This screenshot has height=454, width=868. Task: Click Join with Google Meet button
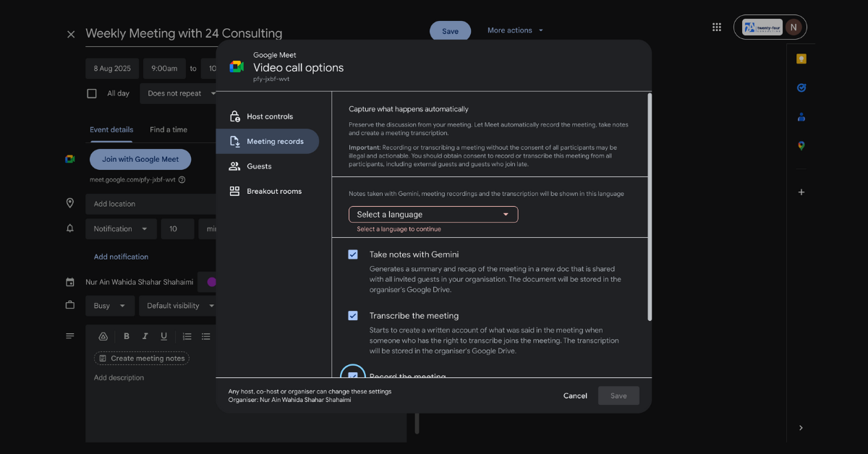(x=140, y=160)
